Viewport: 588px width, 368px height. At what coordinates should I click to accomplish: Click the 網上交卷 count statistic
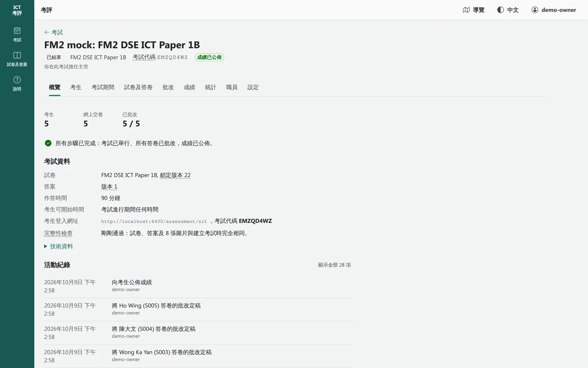click(x=93, y=120)
